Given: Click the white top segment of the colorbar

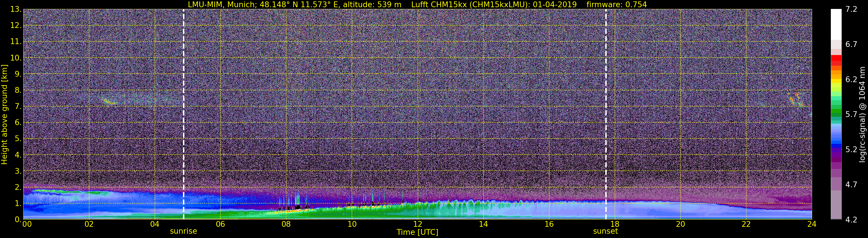Looking at the screenshot, I should pyautogui.click(x=836, y=24).
